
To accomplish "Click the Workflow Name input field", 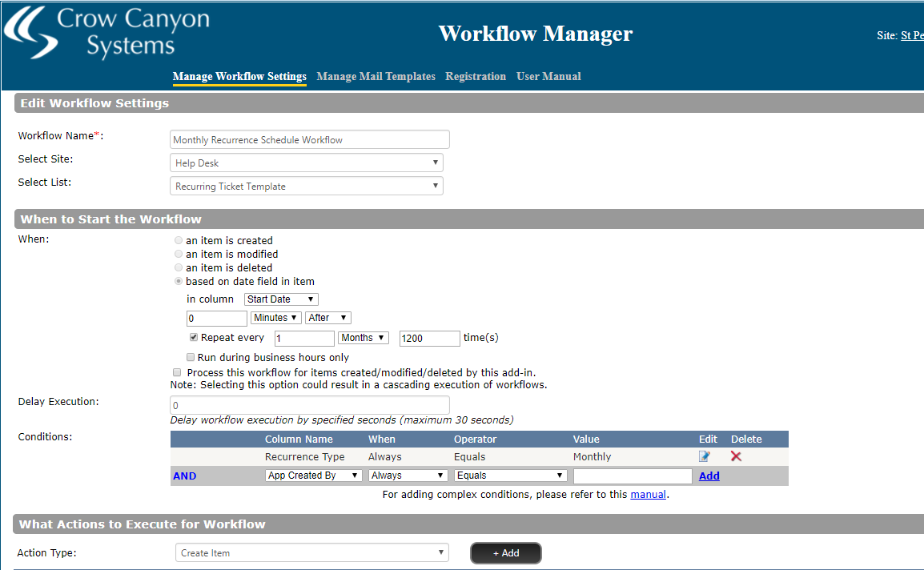I will (x=310, y=140).
